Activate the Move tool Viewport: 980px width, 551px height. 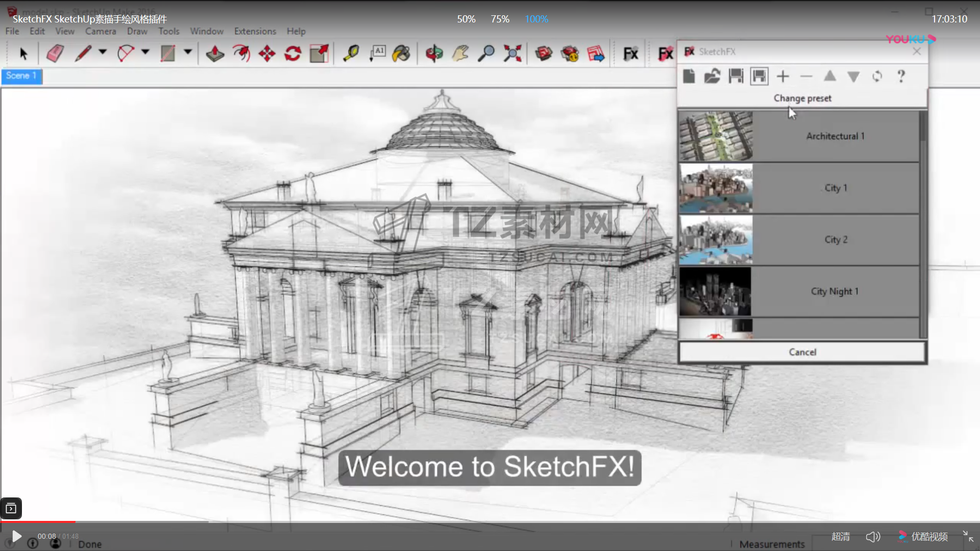point(267,54)
